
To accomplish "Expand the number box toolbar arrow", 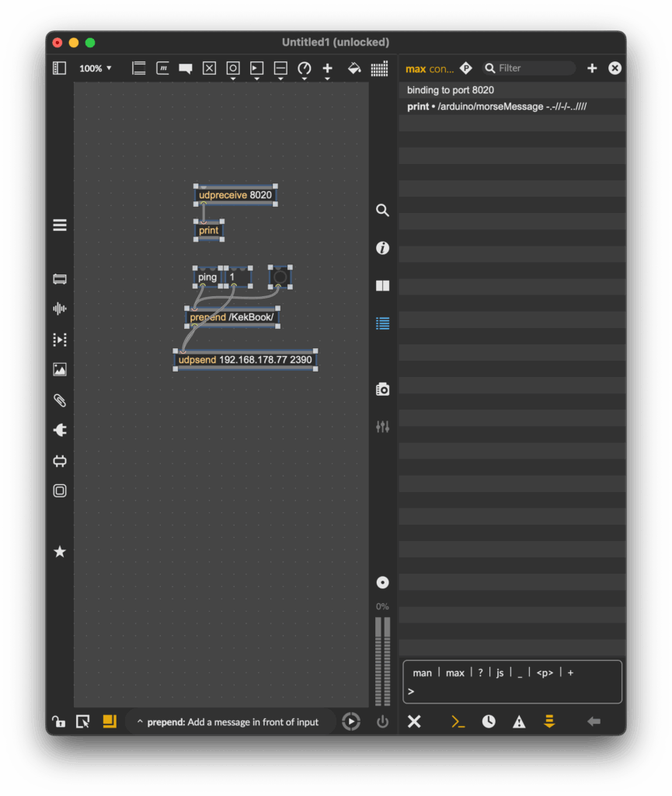I will [256, 79].
